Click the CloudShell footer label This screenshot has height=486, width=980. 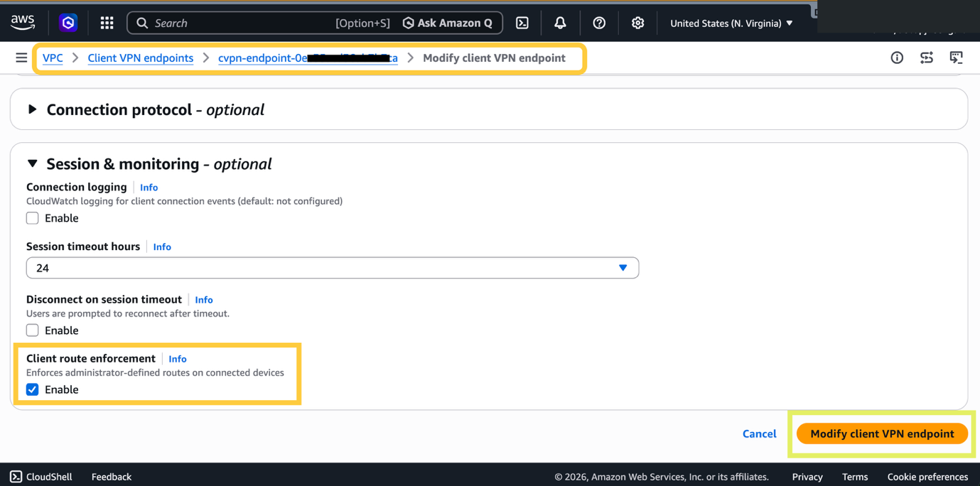tap(49, 477)
